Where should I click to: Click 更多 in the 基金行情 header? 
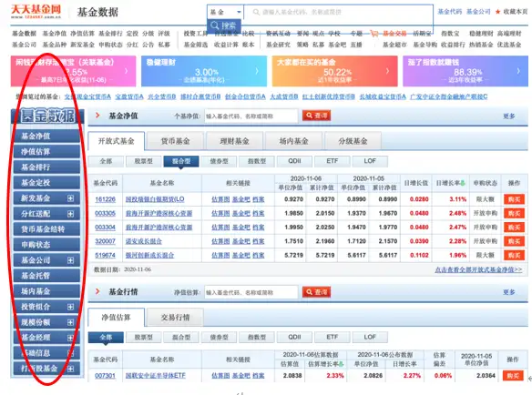[509, 292]
